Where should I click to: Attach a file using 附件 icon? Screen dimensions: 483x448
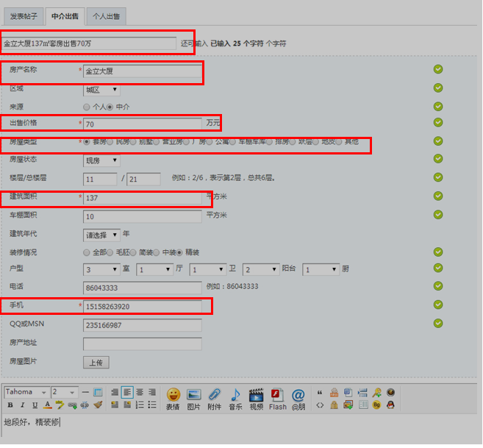point(214,398)
